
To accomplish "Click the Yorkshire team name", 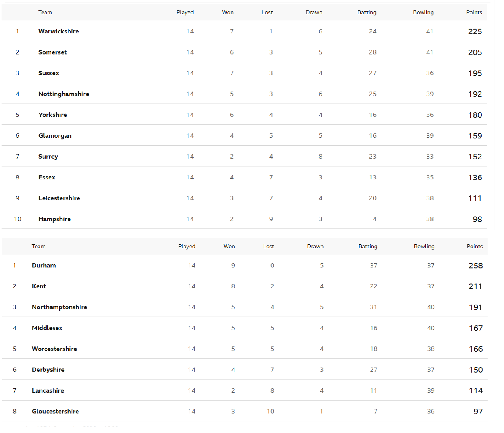I will coord(53,115).
